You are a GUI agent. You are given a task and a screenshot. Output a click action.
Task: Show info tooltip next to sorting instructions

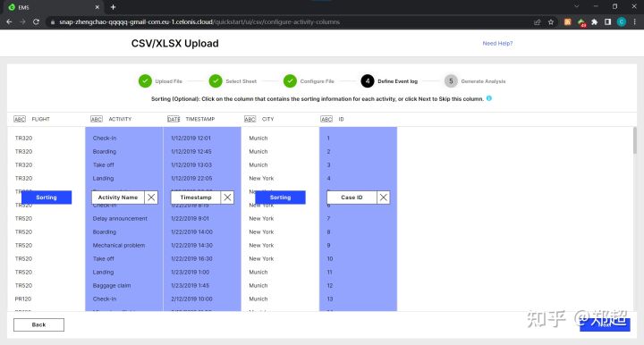pyautogui.click(x=488, y=98)
